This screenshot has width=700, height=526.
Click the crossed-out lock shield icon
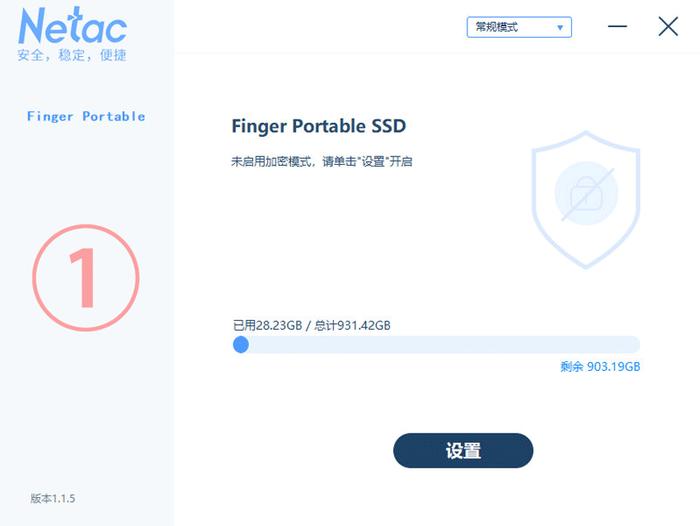click(586, 200)
